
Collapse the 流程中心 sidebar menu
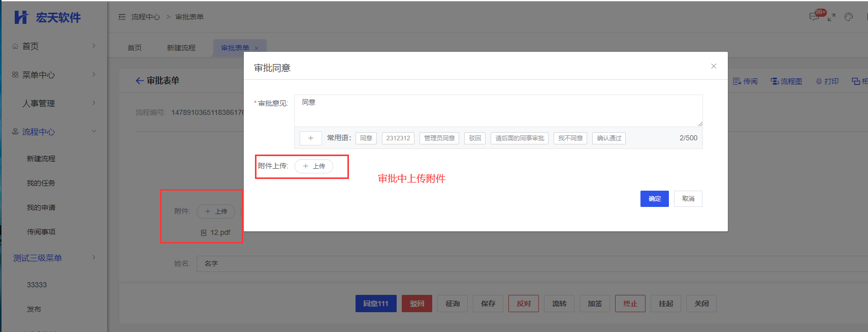[93, 131]
